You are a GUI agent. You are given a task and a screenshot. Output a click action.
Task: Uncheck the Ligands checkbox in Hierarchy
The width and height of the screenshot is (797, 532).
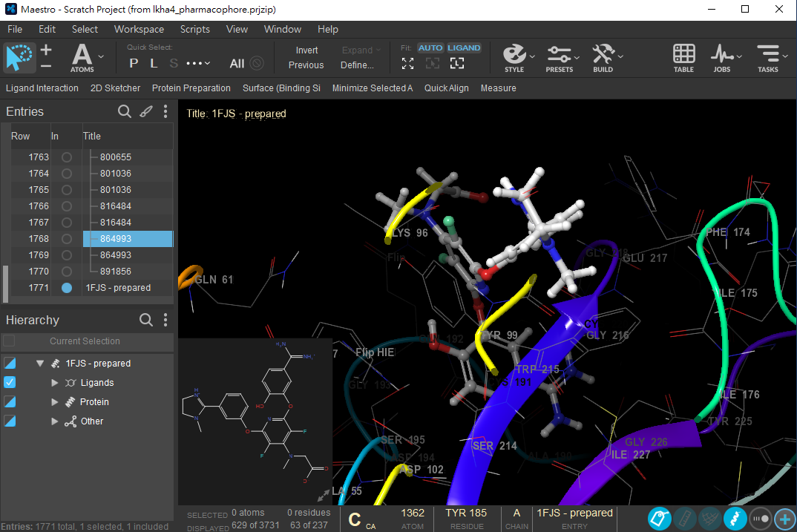10,382
